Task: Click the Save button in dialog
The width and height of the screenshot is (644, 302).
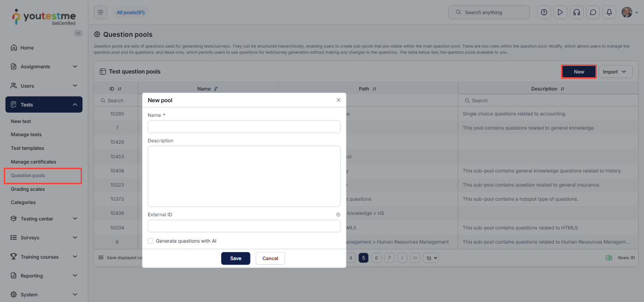Action: [236, 258]
